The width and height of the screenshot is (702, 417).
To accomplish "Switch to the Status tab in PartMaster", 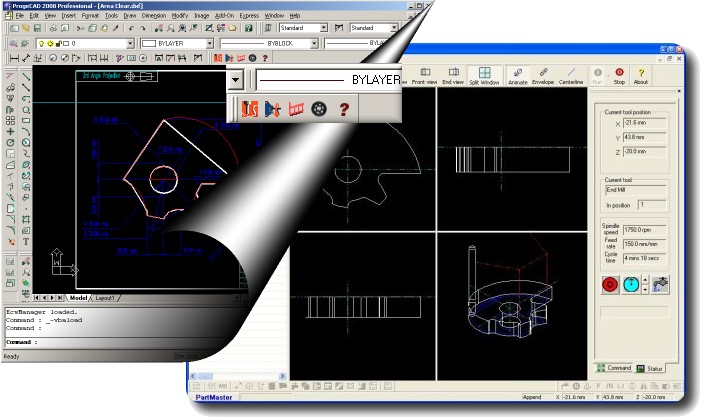I will pos(650,369).
